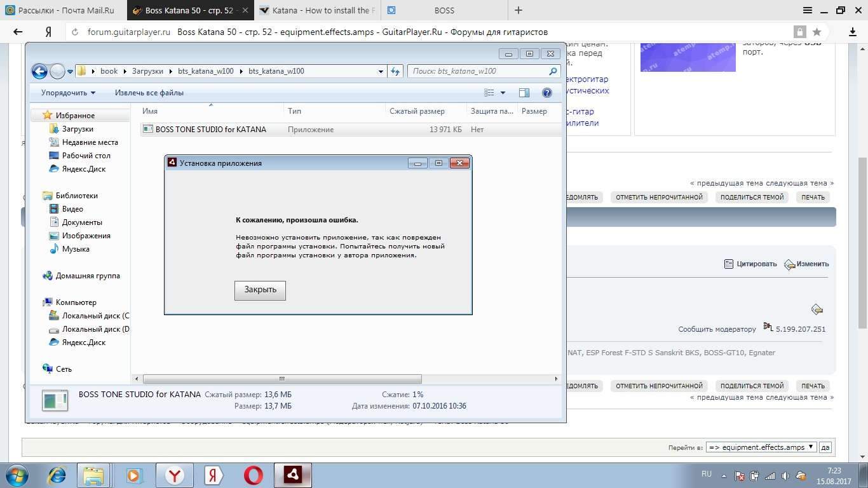Click the browser downloads arrow icon
Image resolution: width=868 pixels, height=488 pixels.
pos(853,32)
